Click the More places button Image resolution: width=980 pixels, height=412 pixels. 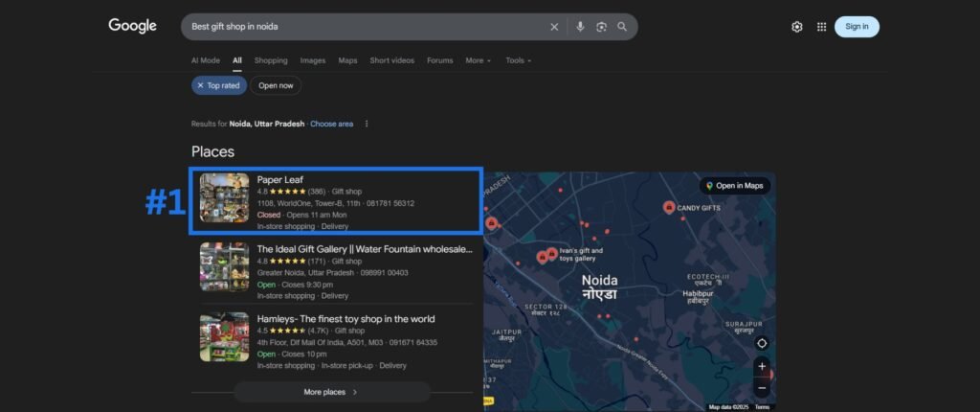click(x=331, y=392)
